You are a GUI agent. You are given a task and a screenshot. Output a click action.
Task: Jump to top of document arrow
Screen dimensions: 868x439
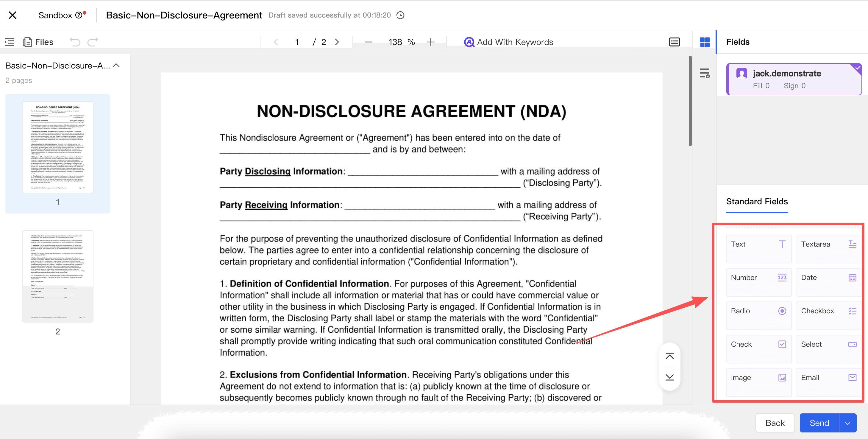669,356
